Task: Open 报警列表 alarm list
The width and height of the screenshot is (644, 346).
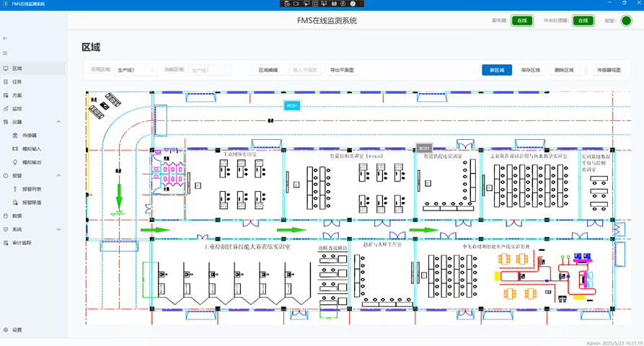Action: [31, 189]
